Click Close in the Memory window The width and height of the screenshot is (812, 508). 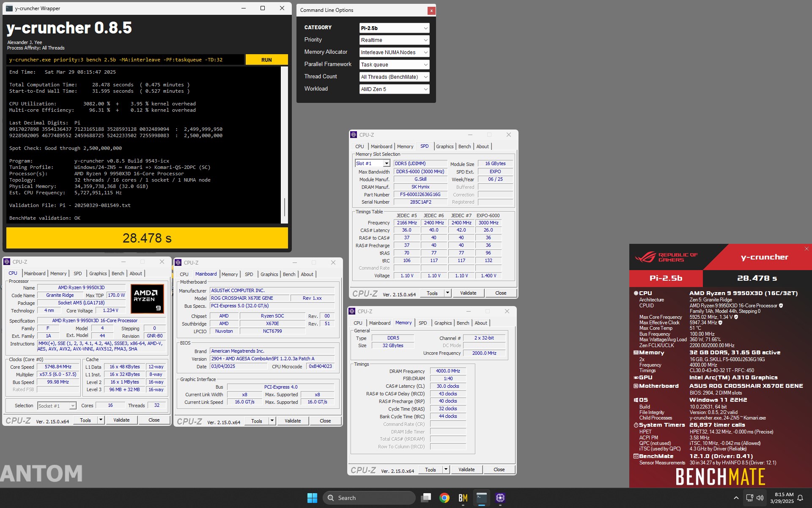click(x=499, y=469)
